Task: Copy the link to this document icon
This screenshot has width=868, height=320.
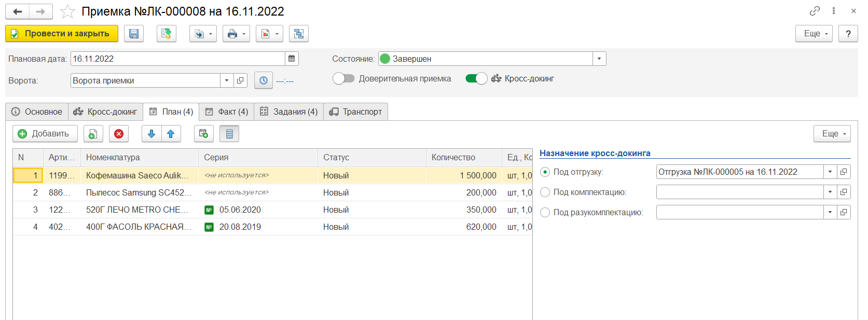Action: 815,11
